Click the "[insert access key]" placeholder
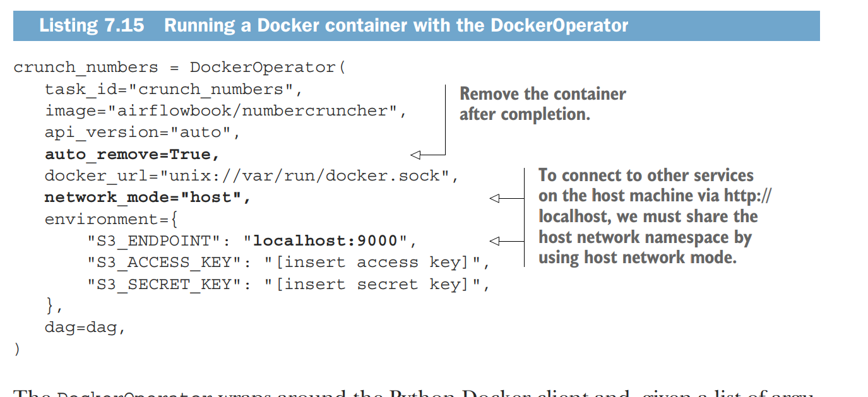The height and width of the screenshot is (397, 868). click(x=377, y=263)
